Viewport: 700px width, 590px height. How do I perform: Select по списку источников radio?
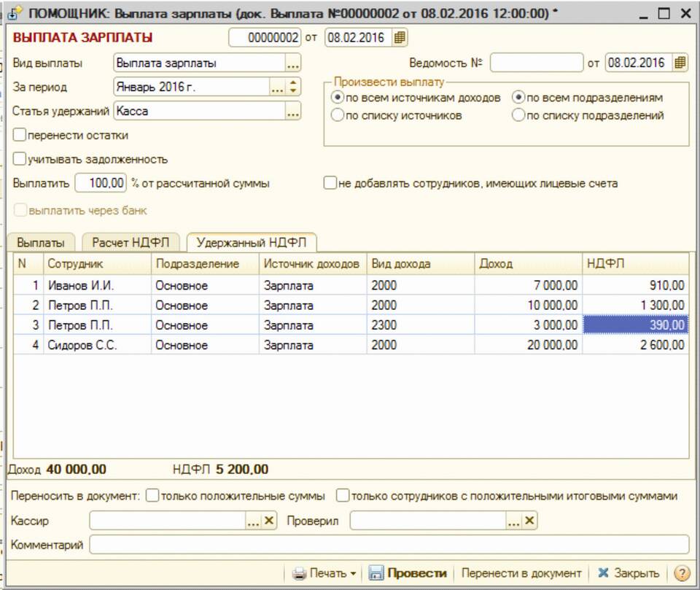pos(338,115)
